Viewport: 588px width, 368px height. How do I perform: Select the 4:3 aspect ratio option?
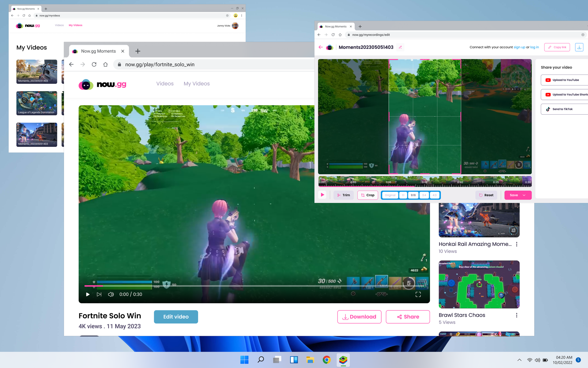tap(435, 195)
